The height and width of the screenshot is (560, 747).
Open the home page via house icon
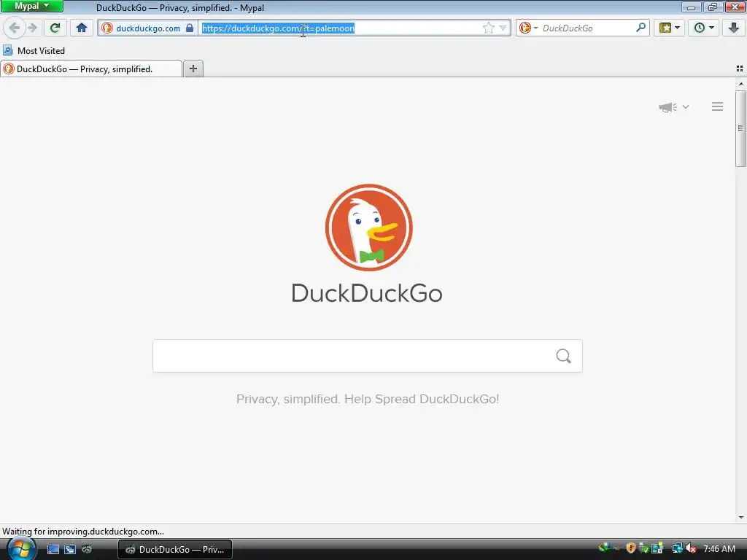click(82, 28)
